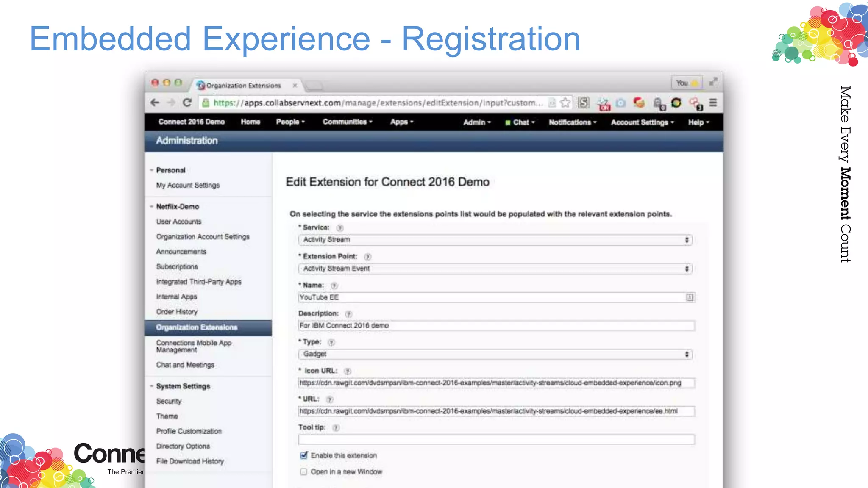
Task: Click the autofill icon in Name field
Action: tap(690, 297)
